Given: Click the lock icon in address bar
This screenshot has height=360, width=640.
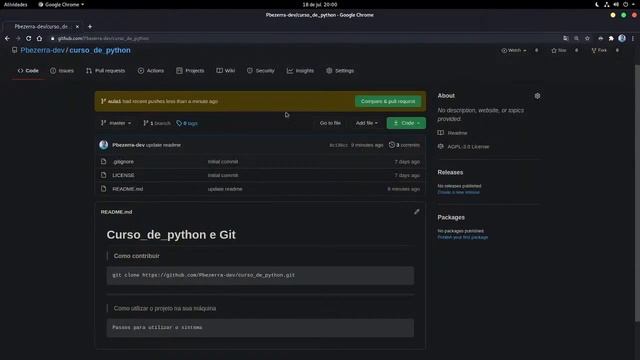Looking at the screenshot, I should (x=53, y=38).
